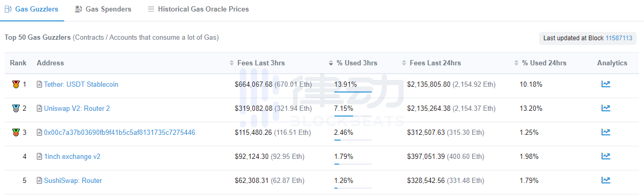This screenshot has width=644, height=196.
Task: Click the 13.91% usage progress bar
Action: click(353, 92)
